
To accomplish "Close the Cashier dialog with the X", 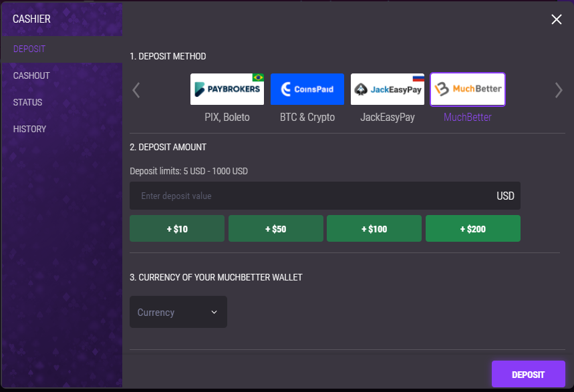I will 557,19.
